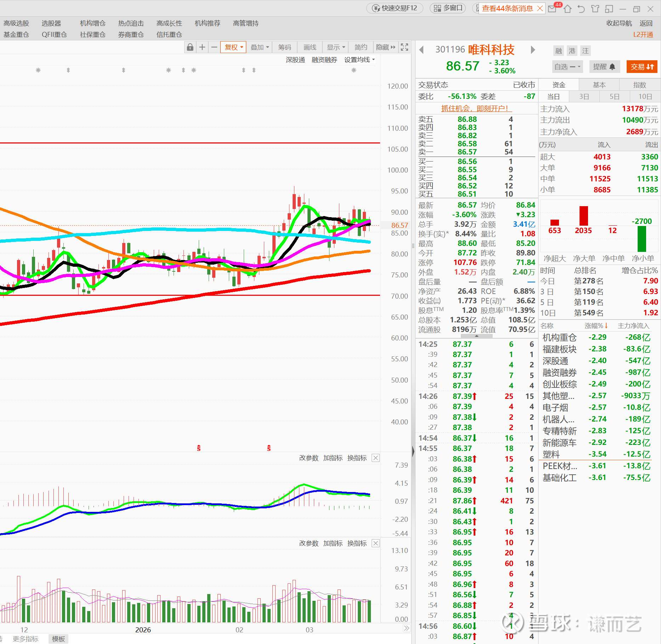This screenshot has height=644, width=661.
Task: Open the 模板 template tab
Action: tap(58, 639)
